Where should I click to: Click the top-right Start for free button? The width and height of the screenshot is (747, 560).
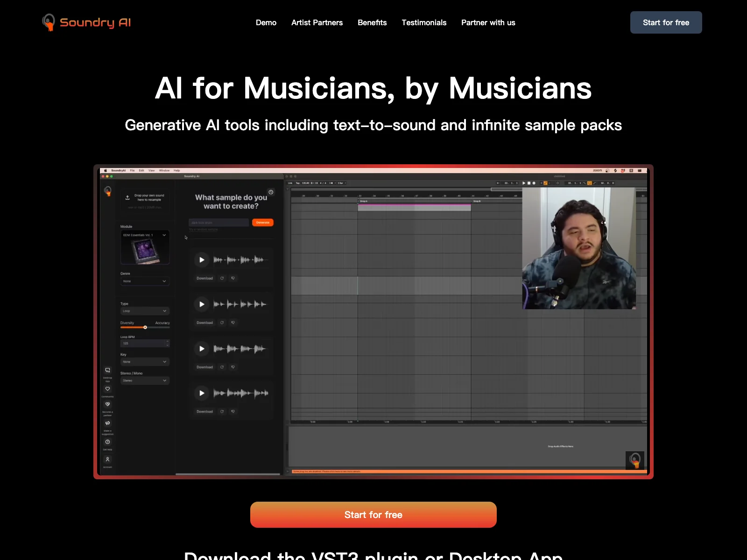click(666, 22)
